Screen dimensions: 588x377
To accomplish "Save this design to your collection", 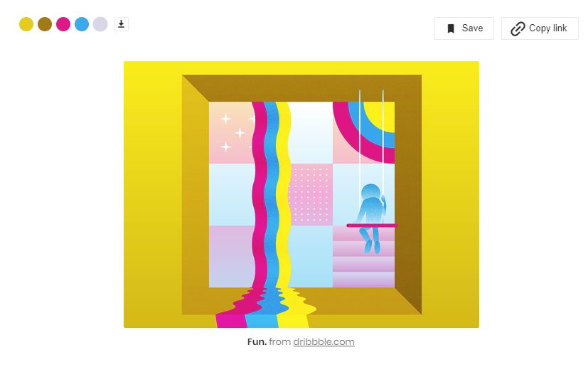I will pos(464,28).
